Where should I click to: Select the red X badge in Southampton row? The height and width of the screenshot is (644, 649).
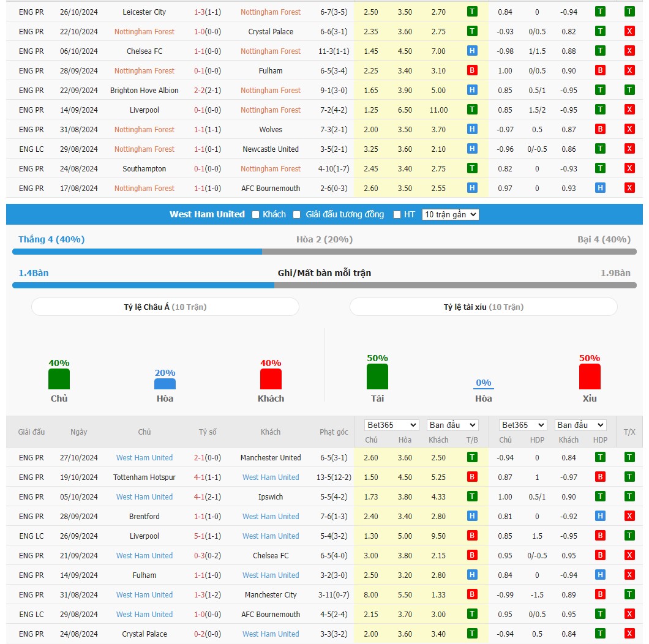coord(629,168)
